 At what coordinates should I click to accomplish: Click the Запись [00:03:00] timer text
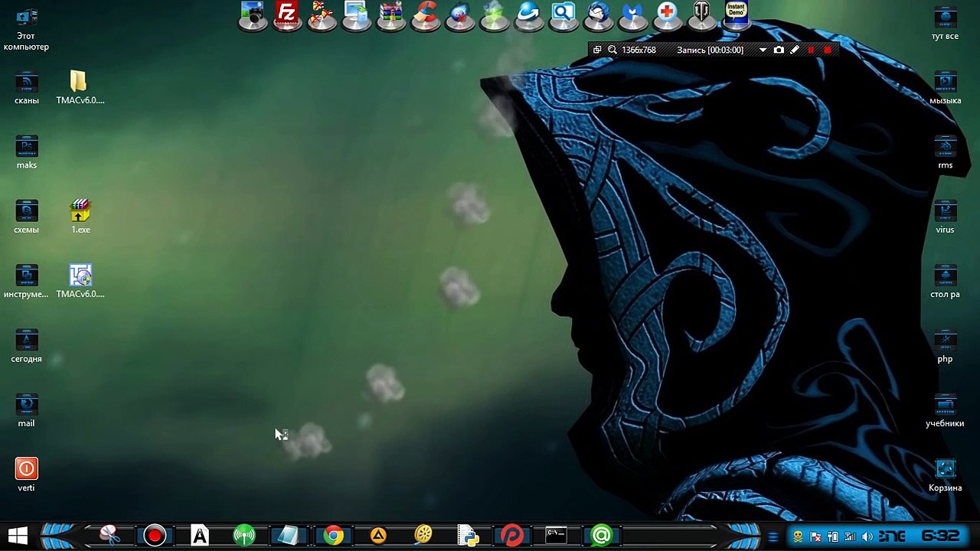(710, 50)
